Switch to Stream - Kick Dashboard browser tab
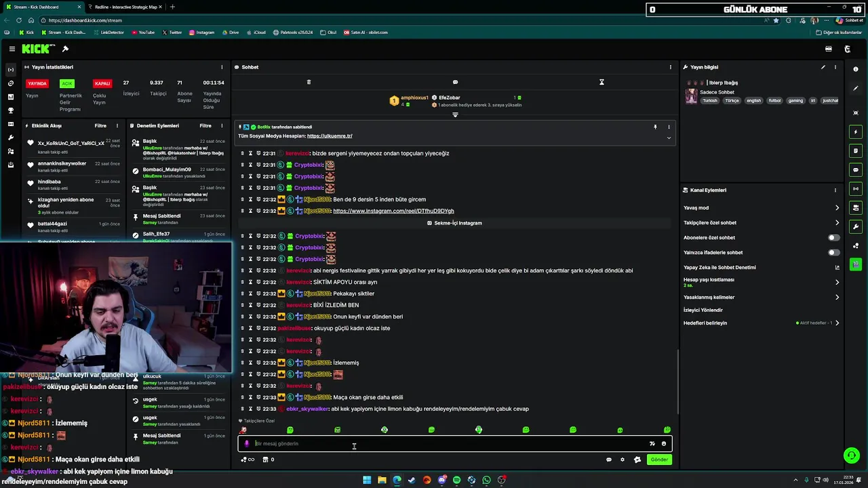868x488 pixels. pos(42,7)
